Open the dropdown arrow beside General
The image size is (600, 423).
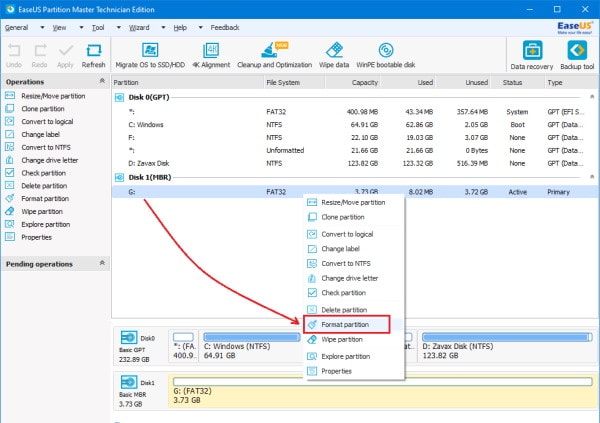(42, 28)
